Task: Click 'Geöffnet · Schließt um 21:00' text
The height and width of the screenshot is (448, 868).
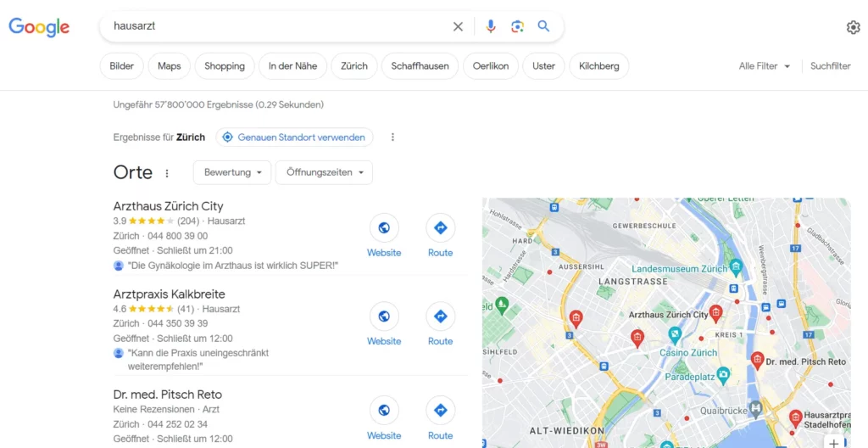Action: pyautogui.click(x=173, y=250)
